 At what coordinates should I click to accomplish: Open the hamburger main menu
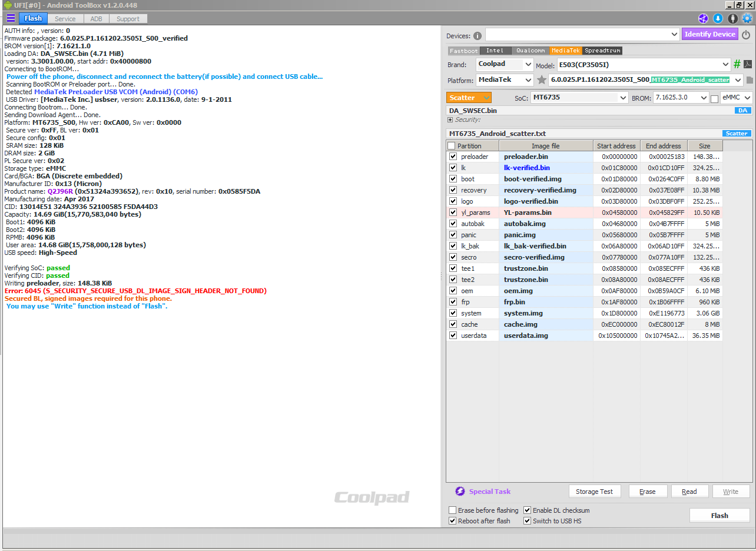[x=11, y=18]
